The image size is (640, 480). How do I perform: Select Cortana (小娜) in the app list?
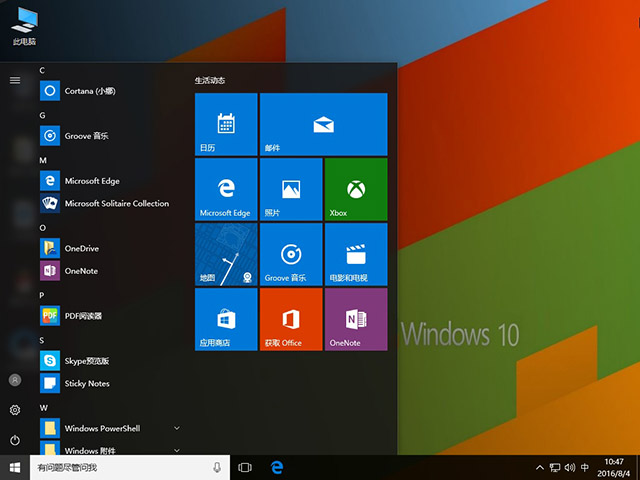point(90,91)
